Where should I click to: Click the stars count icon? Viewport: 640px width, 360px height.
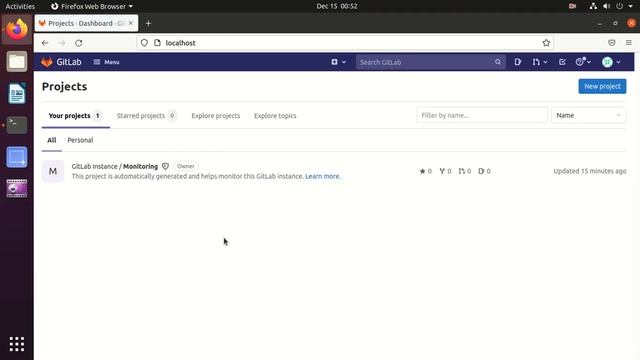pos(422,171)
